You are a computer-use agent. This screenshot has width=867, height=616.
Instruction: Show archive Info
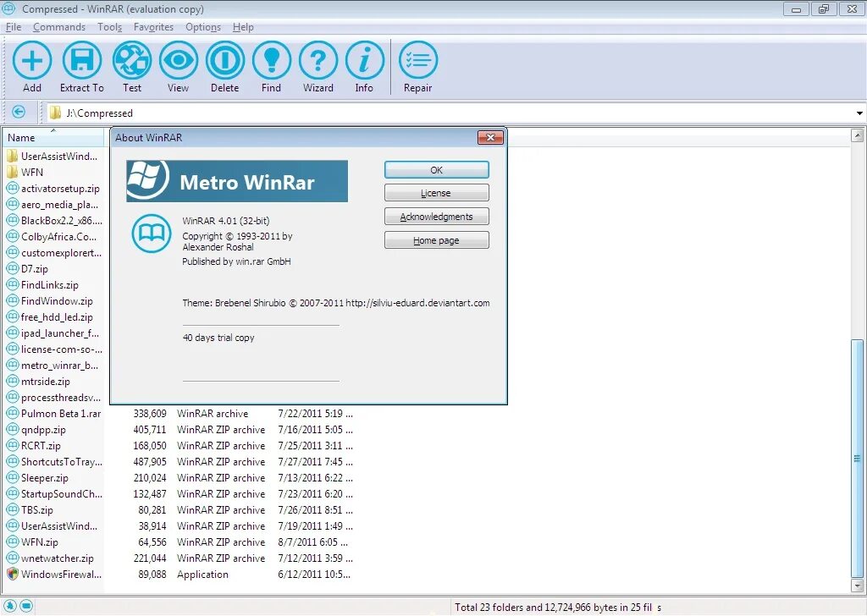364,60
